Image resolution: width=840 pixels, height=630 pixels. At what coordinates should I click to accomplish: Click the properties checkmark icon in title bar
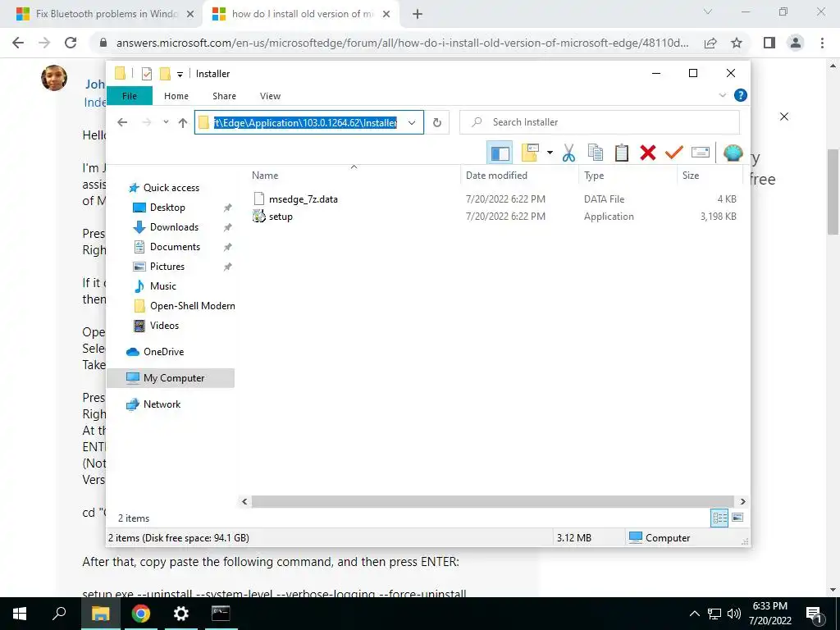coord(146,74)
